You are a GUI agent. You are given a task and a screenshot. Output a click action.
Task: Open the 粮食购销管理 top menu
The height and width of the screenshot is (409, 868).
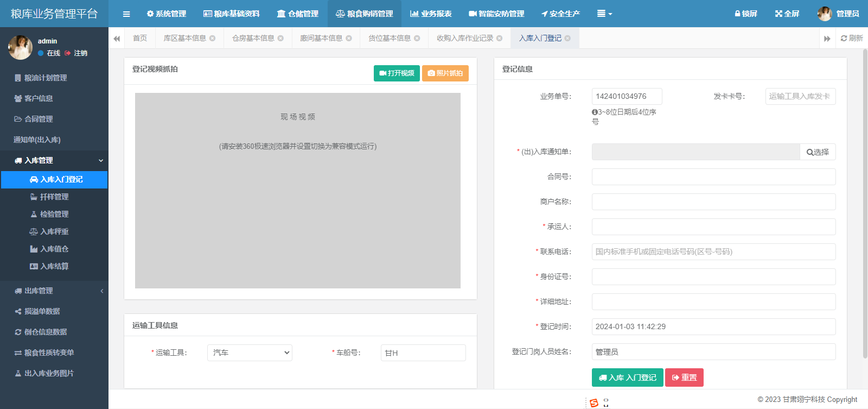pos(365,14)
